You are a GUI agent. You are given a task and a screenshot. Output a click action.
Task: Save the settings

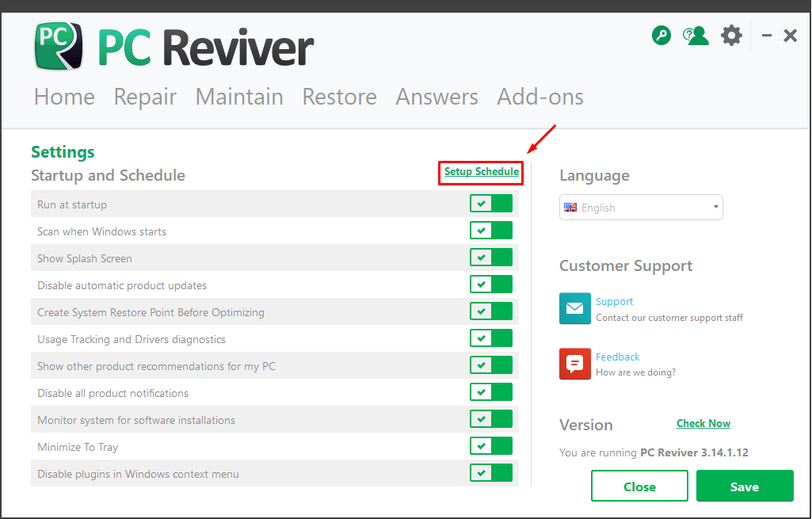pos(744,486)
